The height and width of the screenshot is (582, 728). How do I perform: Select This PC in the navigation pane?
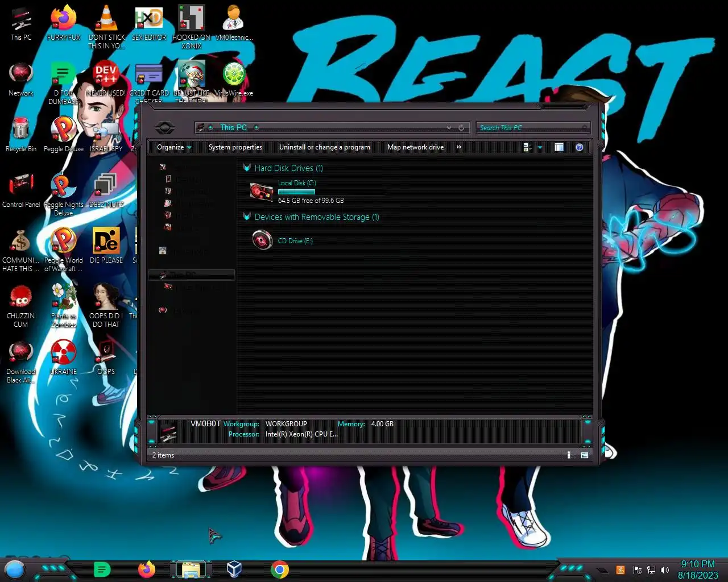(191, 275)
